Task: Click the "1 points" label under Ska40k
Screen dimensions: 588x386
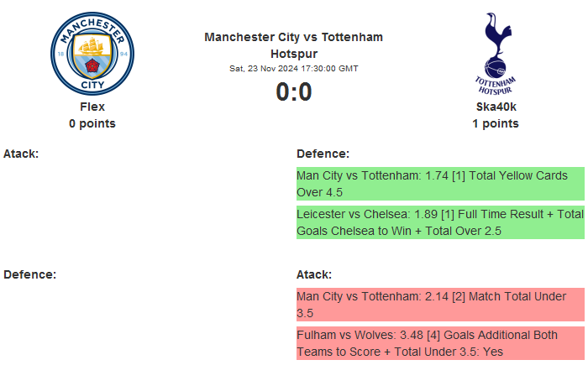Action: (495, 123)
